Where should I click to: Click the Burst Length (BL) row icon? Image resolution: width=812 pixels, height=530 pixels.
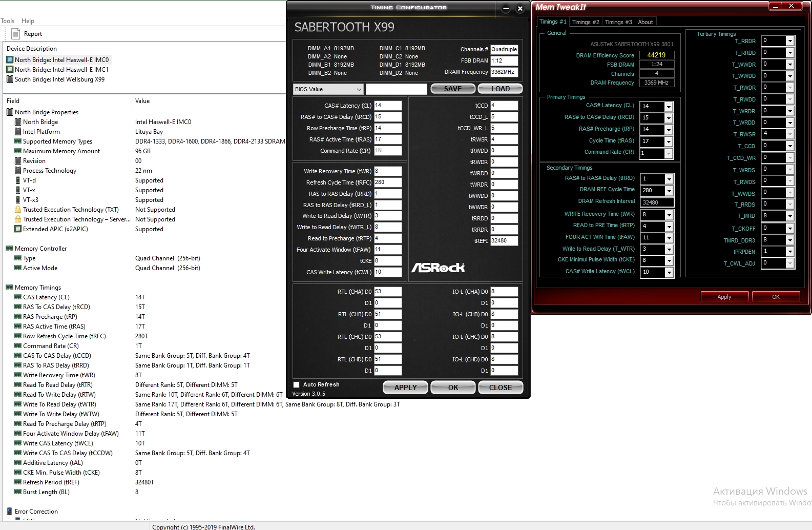point(18,492)
